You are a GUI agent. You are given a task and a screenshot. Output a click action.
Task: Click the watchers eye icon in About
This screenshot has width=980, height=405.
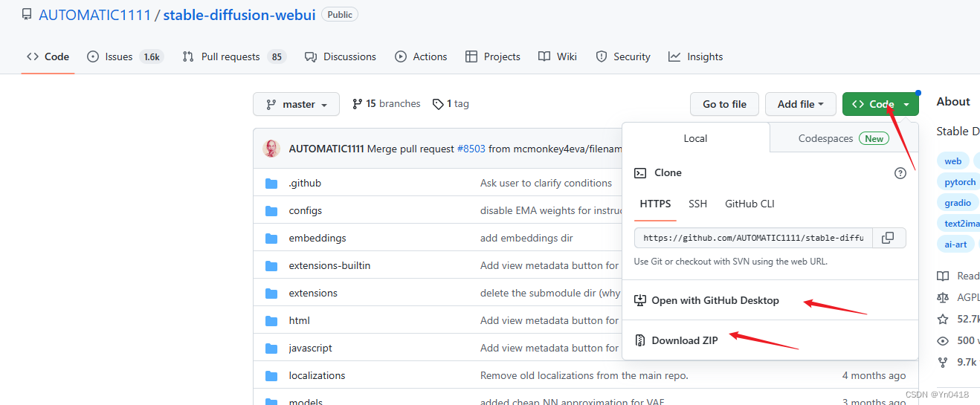943,340
